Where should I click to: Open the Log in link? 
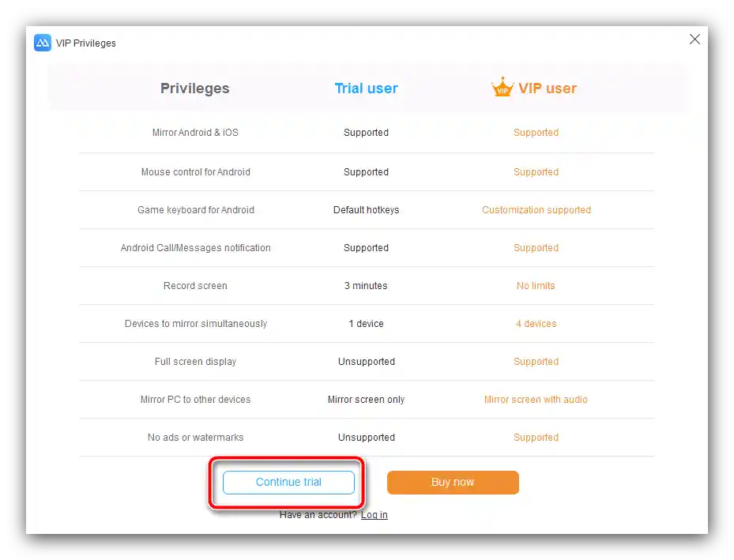374,515
